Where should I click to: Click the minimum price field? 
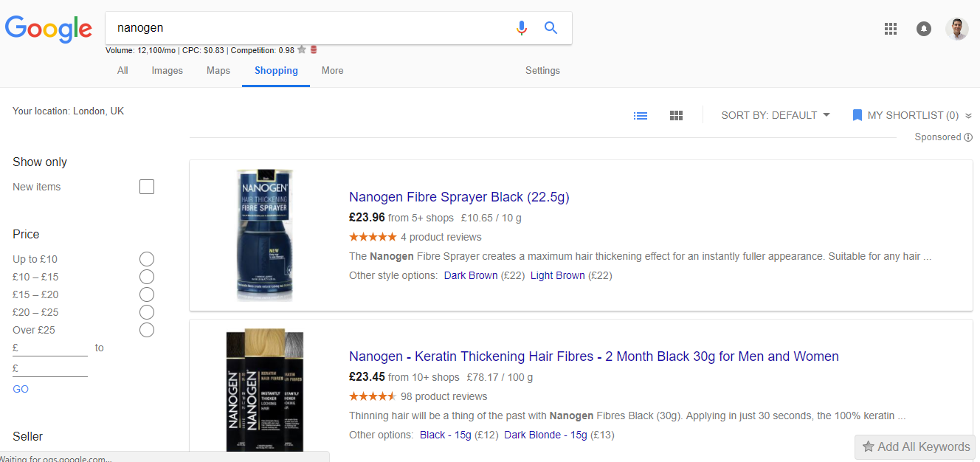tap(50, 348)
